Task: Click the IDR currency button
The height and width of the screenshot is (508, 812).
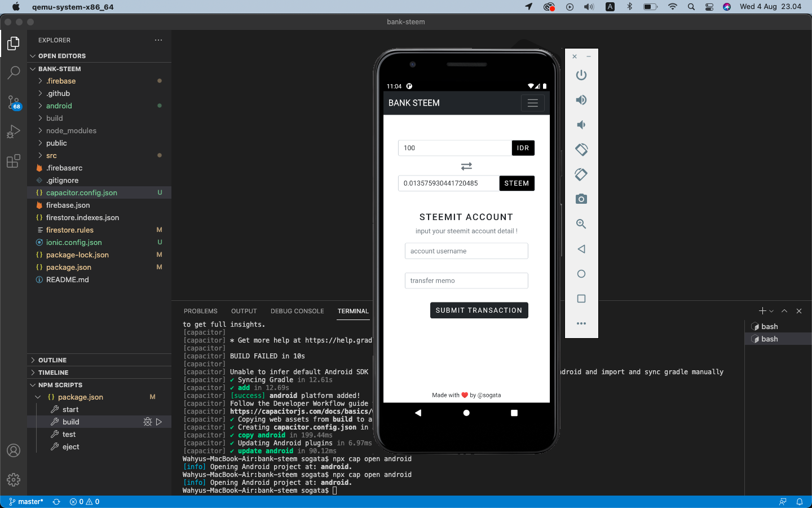Action: [x=523, y=148]
